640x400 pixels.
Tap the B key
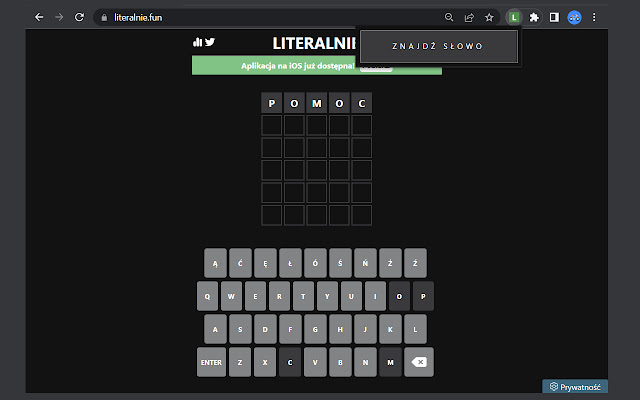[x=340, y=362]
